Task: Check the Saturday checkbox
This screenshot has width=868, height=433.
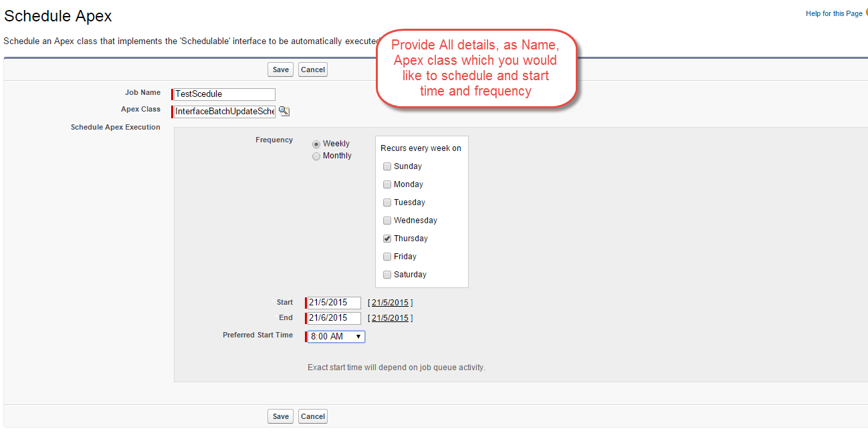Action: click(x=387, y=275)
